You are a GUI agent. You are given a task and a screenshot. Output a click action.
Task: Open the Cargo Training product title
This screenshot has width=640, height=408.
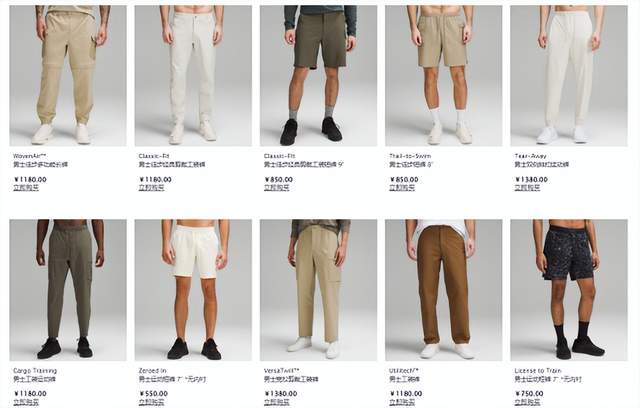[x=35, y=370]
